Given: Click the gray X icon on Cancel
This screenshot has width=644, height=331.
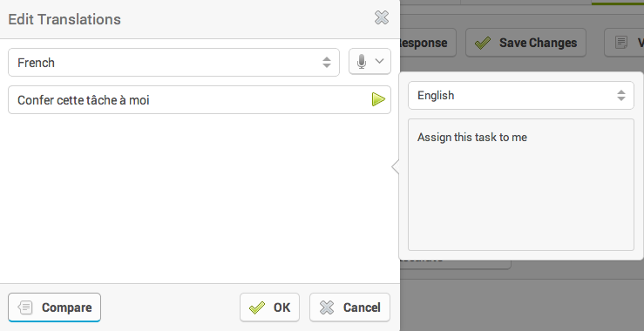Looking at the screenshot, I should tap(327, 307).
